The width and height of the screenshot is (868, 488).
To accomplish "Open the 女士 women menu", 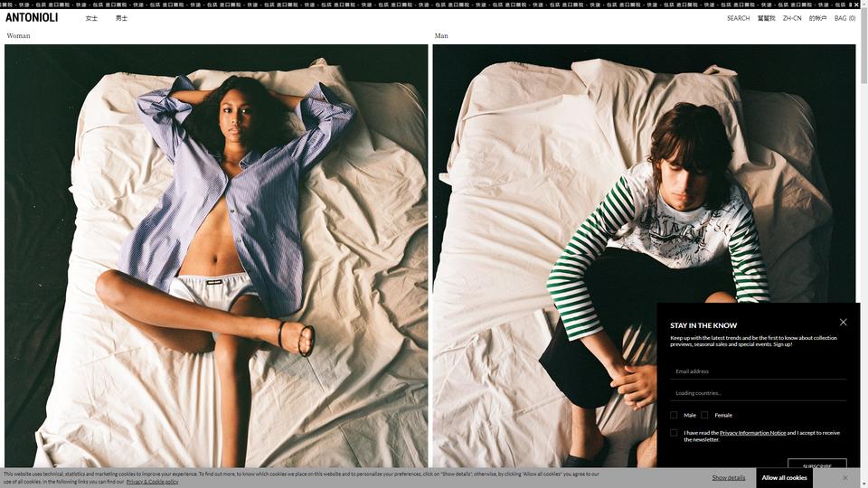I will [x=91, y=18].
